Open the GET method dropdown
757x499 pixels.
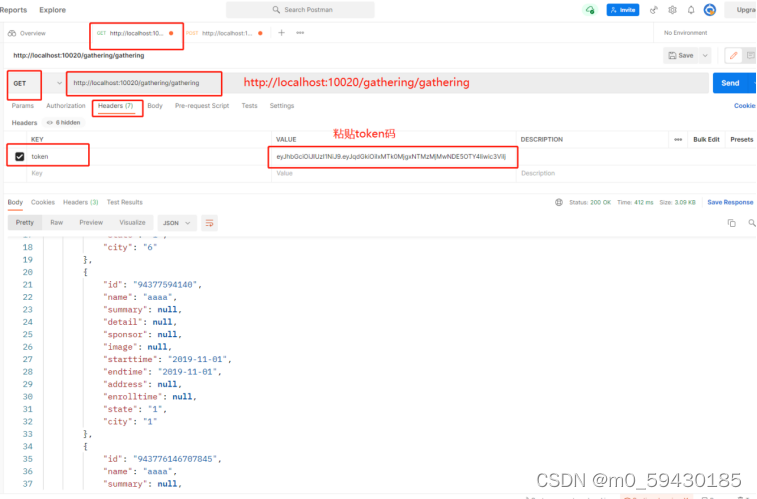(x=37, y=83)
